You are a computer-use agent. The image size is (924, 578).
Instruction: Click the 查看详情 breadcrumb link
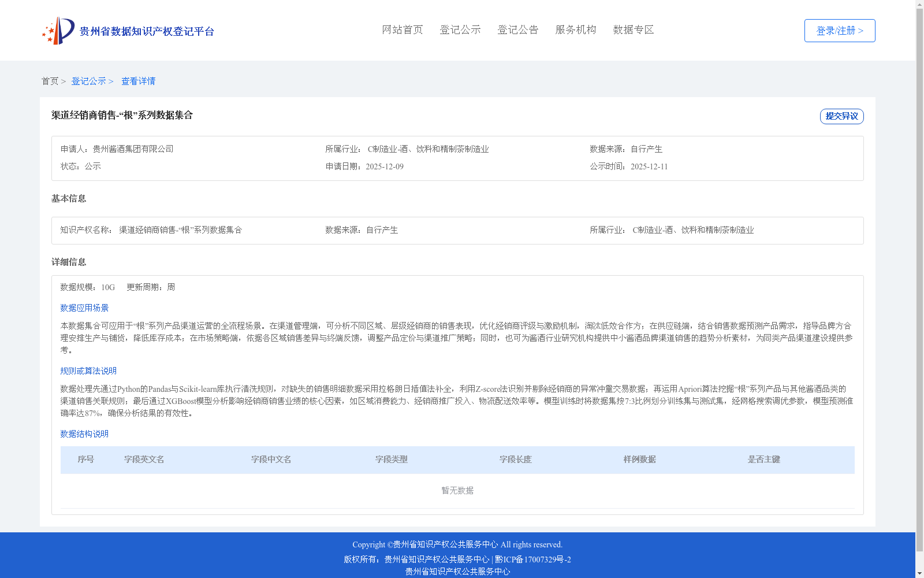(x=138, y=81)
